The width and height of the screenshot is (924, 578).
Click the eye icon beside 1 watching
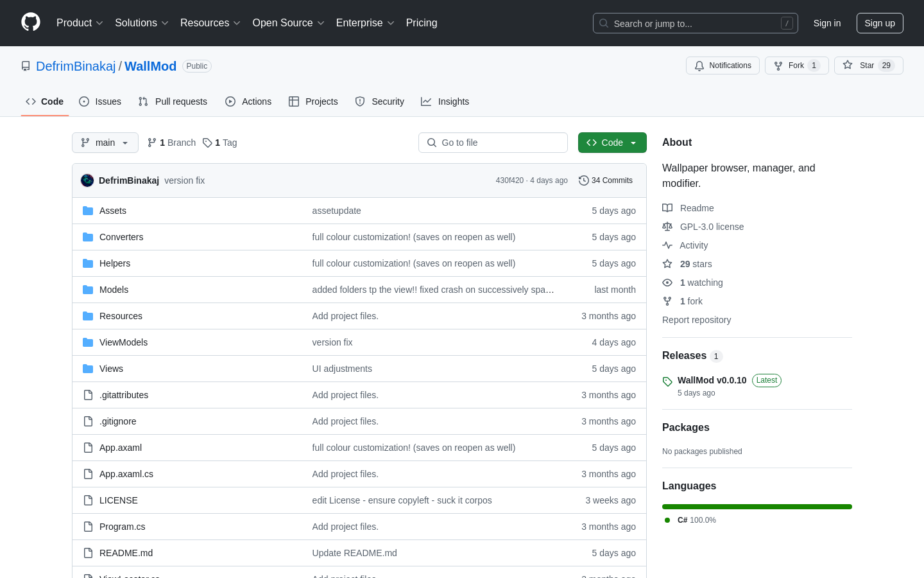coord(667,283)
